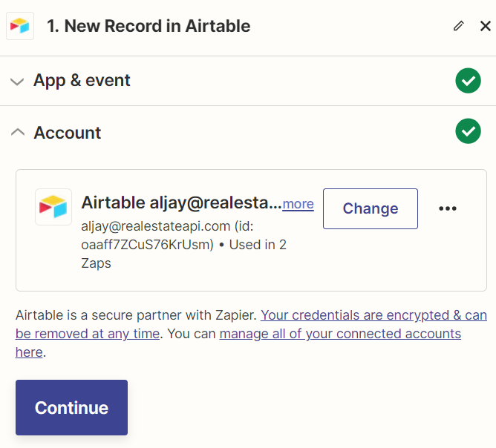Image resolution: width=496 pixels, height=448 pixels.
Task: Close the step panel with X
Action: [486, 26]
